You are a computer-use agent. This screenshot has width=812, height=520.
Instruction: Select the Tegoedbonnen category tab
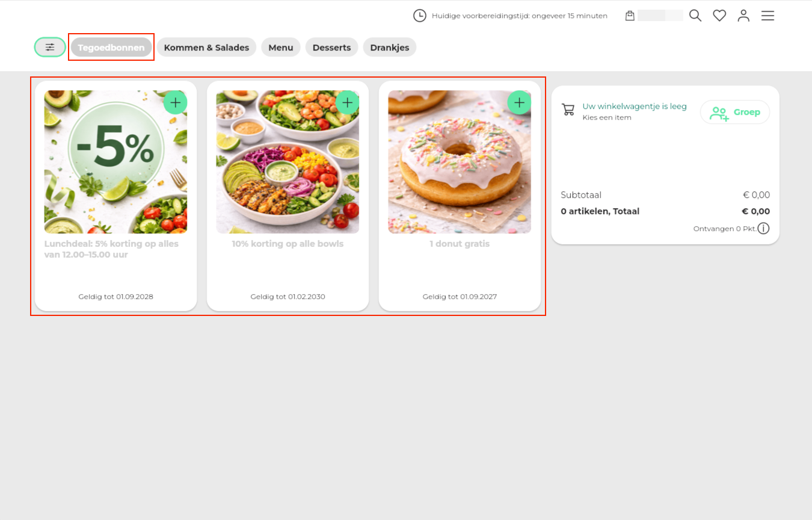coord(111,48)
